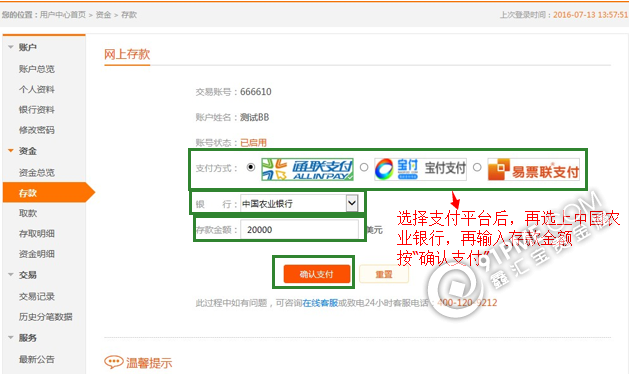This screenshot has height=374, width=629.
Task: Select the 通联支付 Allinpay radio button
Action: pyautogui.click(x=251, y=167)
